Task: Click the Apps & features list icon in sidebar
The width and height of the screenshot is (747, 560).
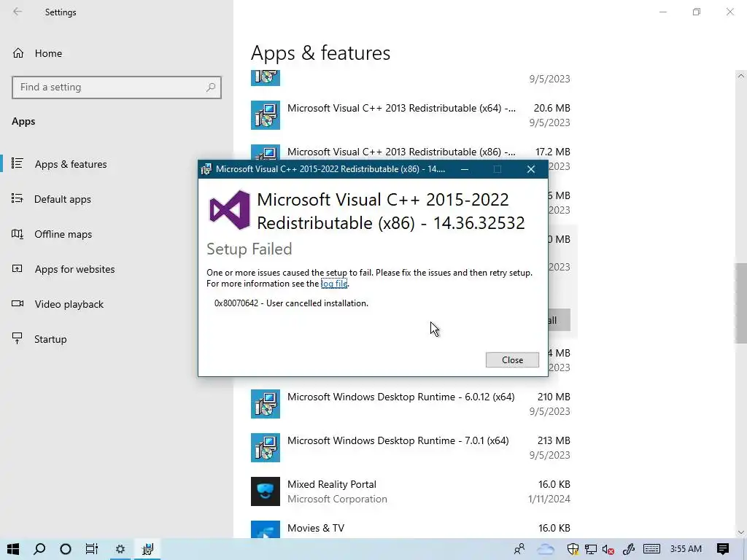Action: 18,163
